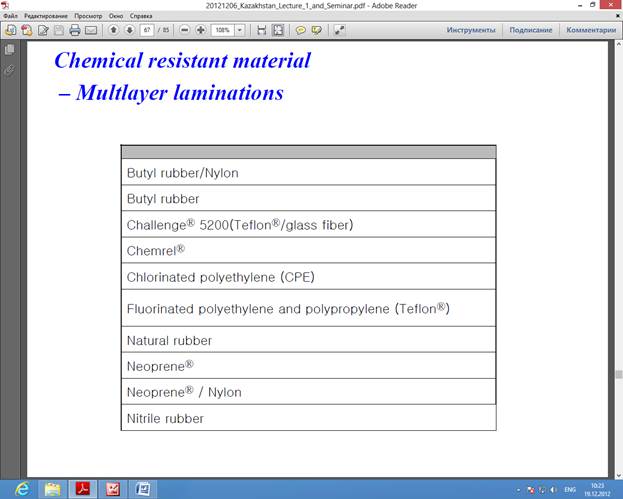
Task: Open the Инструменты pane
Action: tap(471, 30)
